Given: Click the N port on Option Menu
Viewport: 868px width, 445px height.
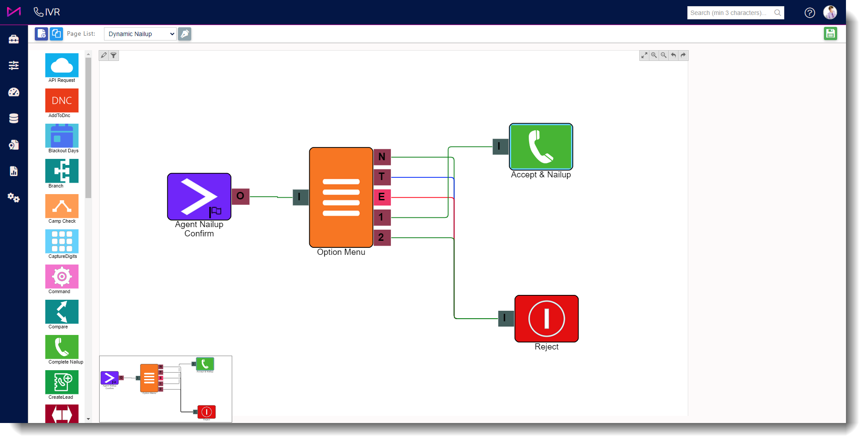Looking at the screenshot, I should 382,157.
